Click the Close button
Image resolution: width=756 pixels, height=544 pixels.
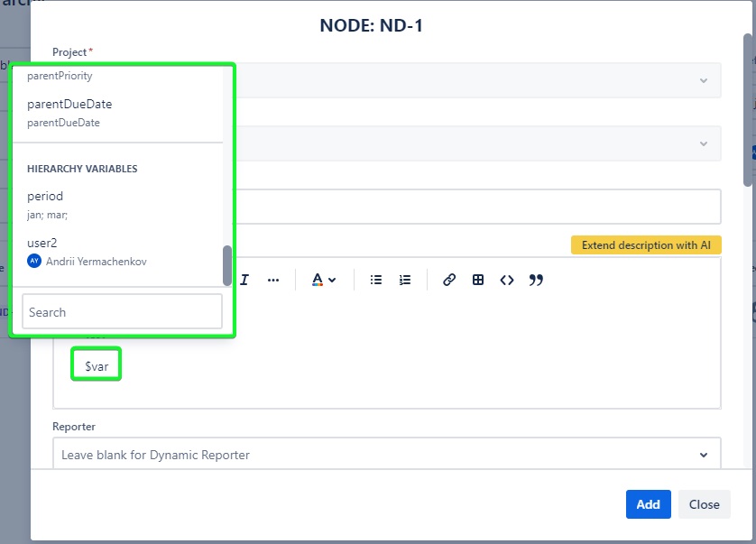(x=704, y=504)
